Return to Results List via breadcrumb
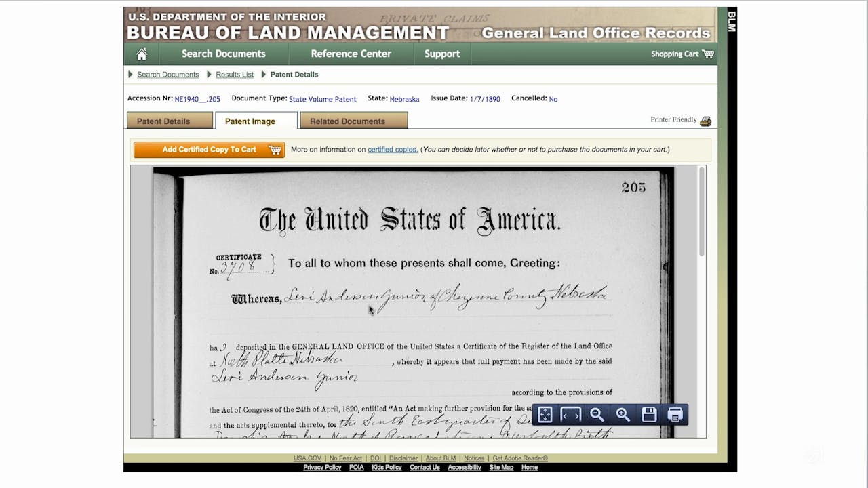The width and height of the screenshot is (868, 488). (234, 75)
